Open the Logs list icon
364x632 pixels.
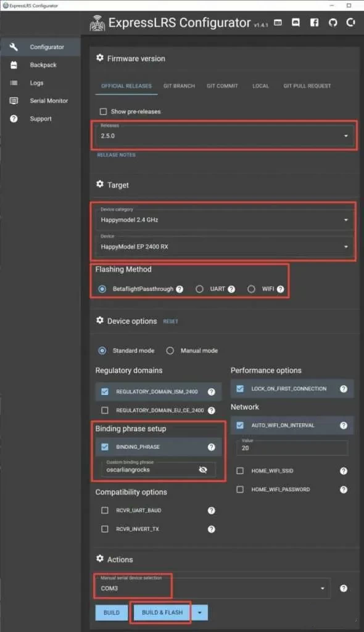tap(14, 83)
